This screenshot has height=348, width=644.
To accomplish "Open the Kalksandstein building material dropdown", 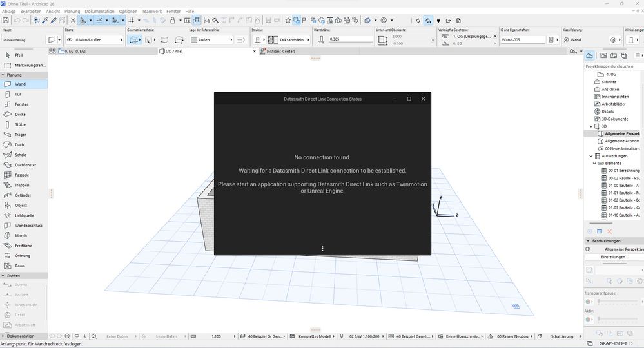I will [289, 40].
